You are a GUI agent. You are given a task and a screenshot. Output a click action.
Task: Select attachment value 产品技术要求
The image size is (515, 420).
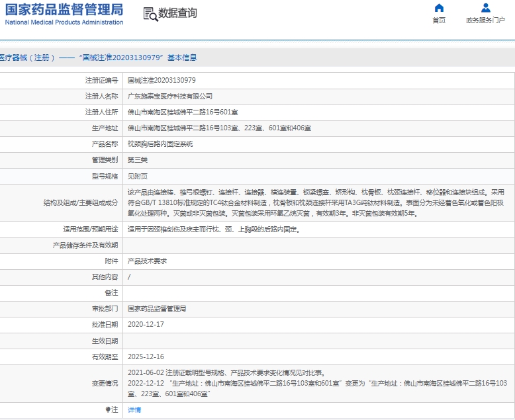point(147,261)
